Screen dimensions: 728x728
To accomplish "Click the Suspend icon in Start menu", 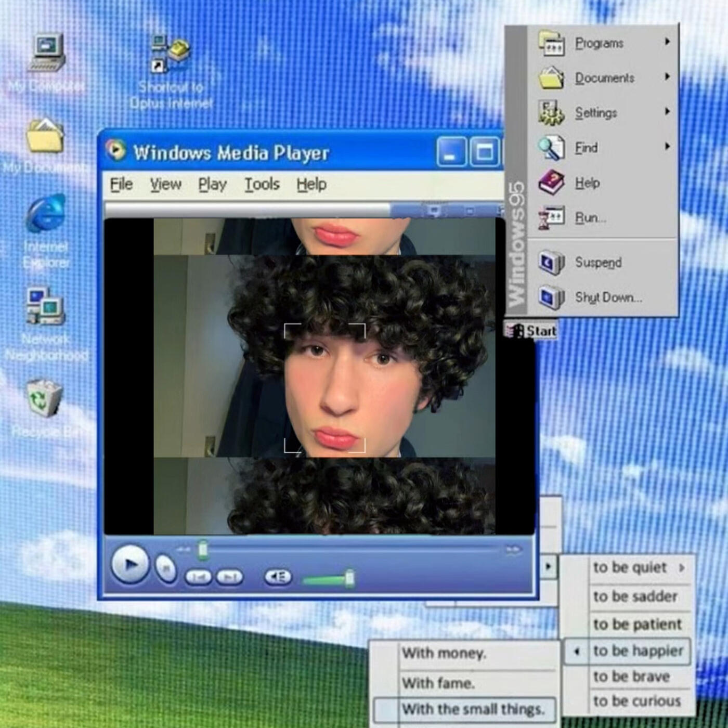I will 551,262.
